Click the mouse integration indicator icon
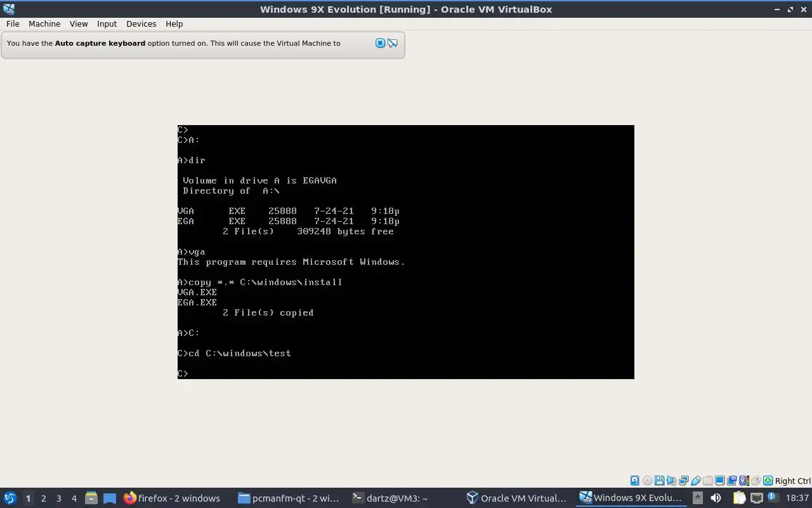This screenshot has width=812, height=508. click(x=756, y=481)
